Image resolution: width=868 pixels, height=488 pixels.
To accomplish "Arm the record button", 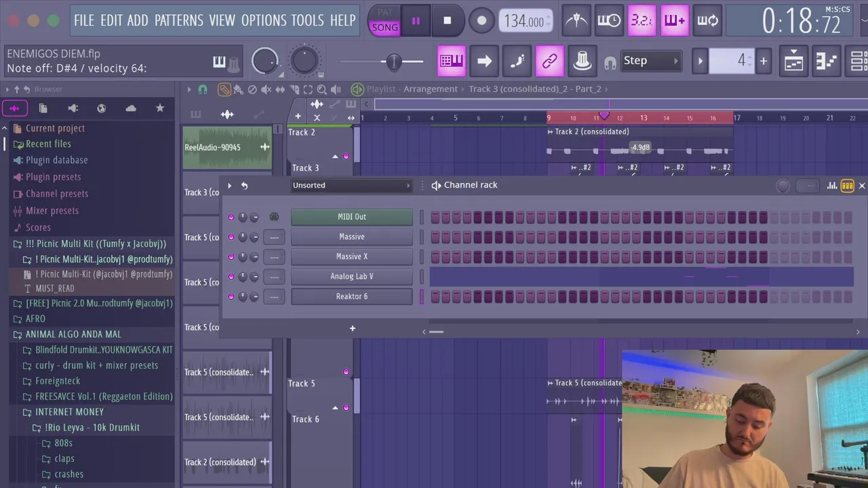I will (x=481, y=21).
